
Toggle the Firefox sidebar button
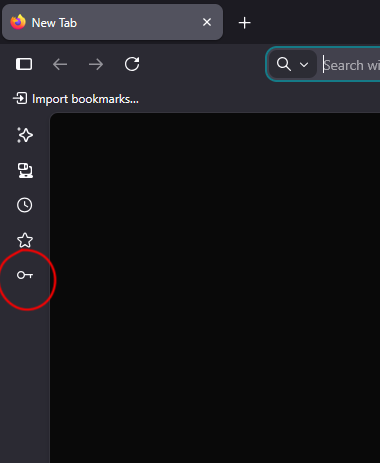24,64
